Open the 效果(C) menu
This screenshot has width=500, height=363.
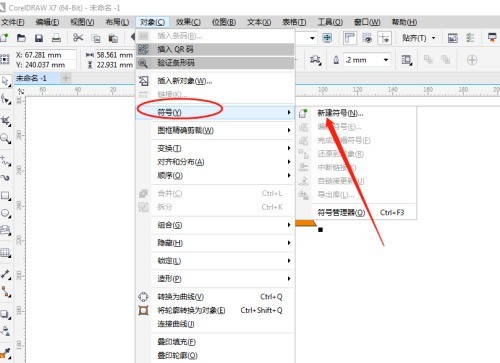coord(188,22)
